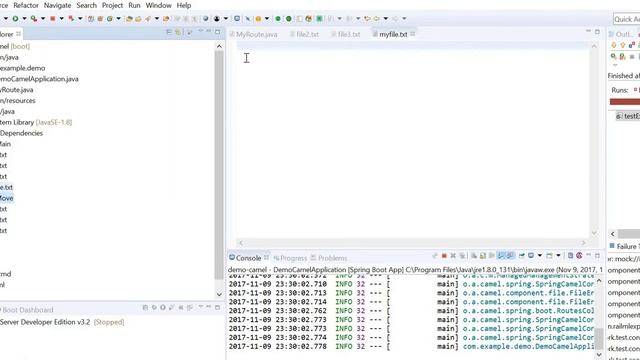The width and height of the screenshot is (640, 360).
Task: Click the Quick Access search field
Action: 627,19
